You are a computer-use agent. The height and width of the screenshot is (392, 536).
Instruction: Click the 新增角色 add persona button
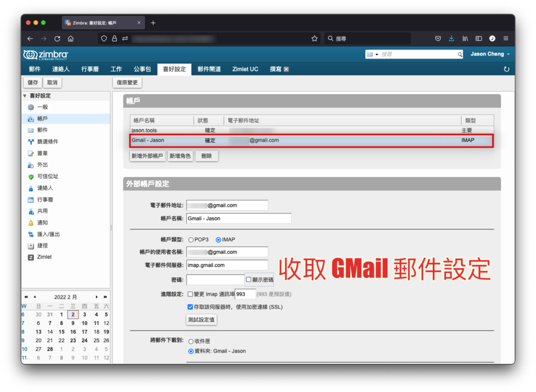coord(180,156)
